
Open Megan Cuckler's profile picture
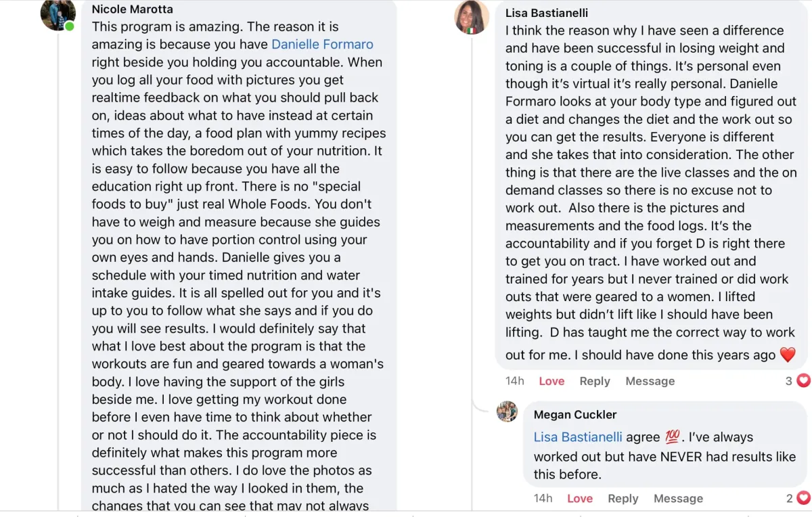pos(507,411)
